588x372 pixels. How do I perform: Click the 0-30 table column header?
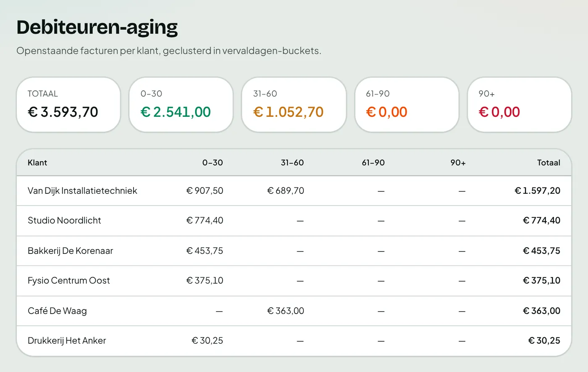[213, 163]
